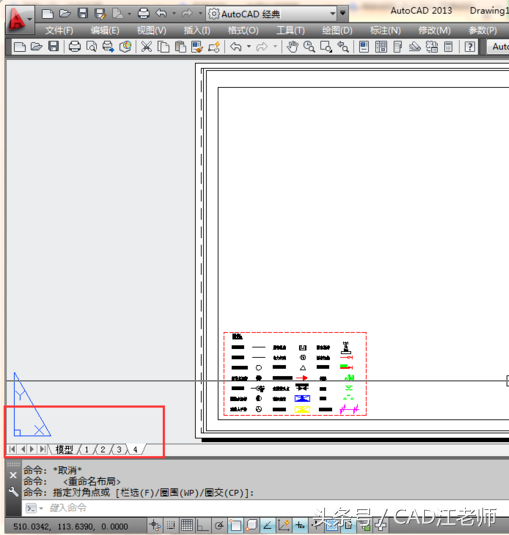The image size is (509, 535).
Task: Open the QuickCalc calculator icon
Action: [x=448, y=46]
